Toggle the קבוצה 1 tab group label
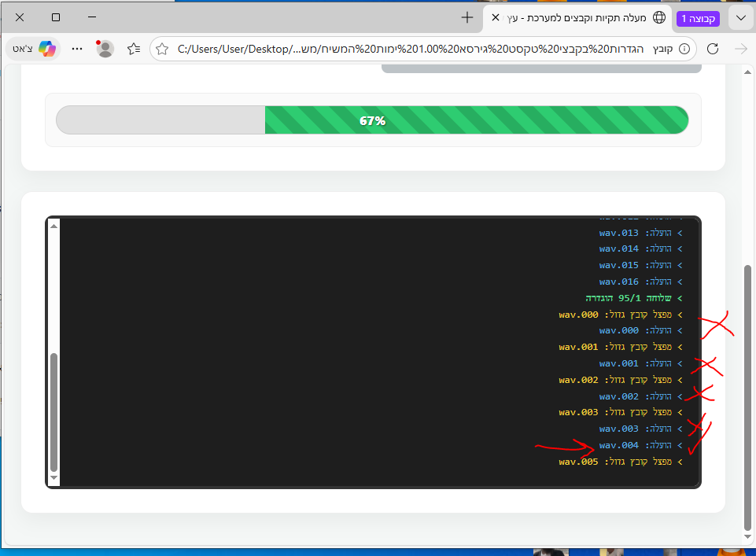 pyautogui.click(x=698, y=17)
